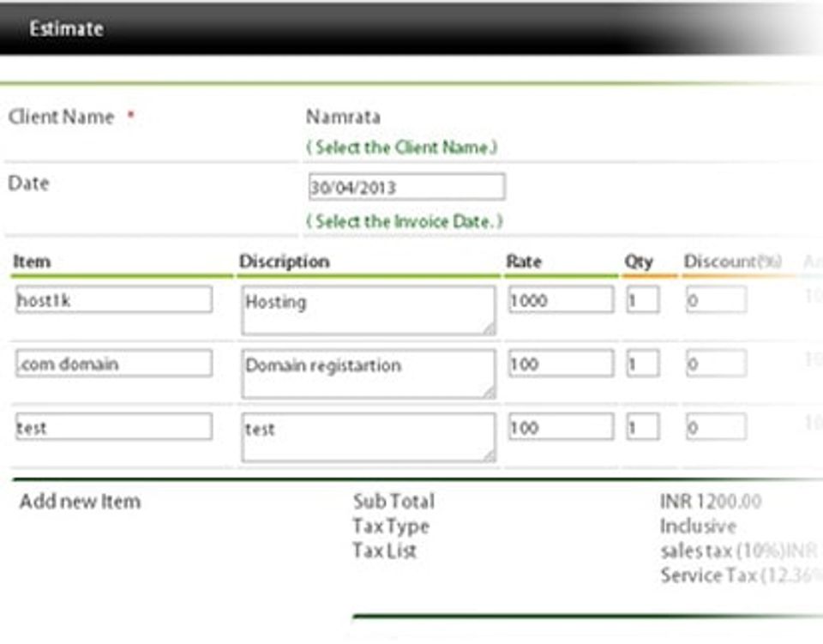Click the test description text area
Screen dimensions: 823x644
(x=369, y=437)
